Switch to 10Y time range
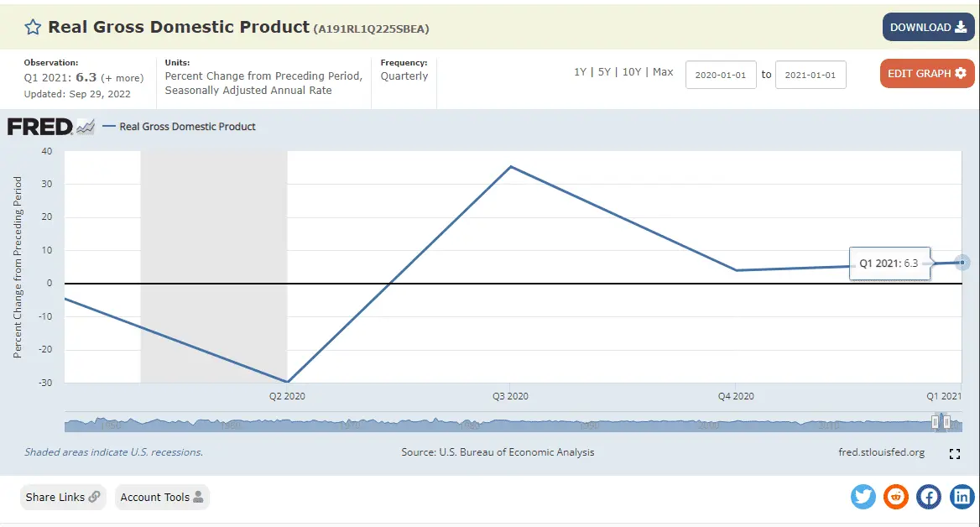This screenshot has height=527, width=980. (631, 72)
